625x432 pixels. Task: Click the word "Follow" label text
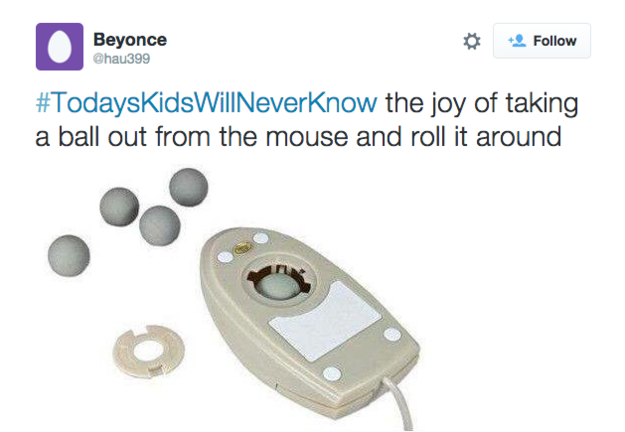(554, 41)
